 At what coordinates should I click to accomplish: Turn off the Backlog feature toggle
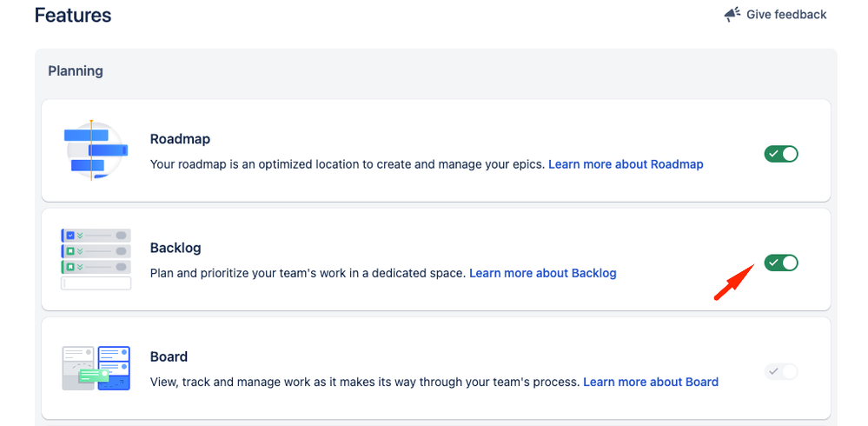[781, 263]
